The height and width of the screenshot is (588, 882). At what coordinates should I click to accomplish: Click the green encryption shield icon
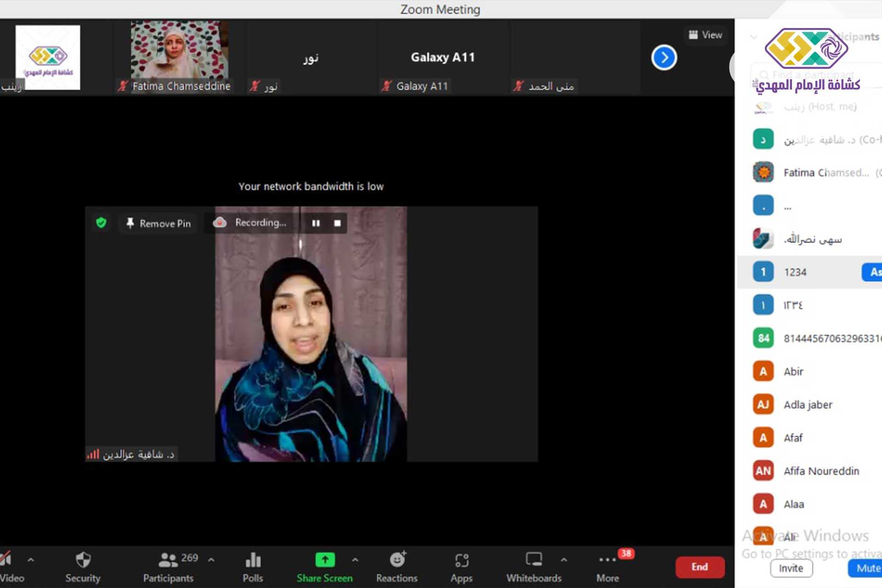[101, 223]
